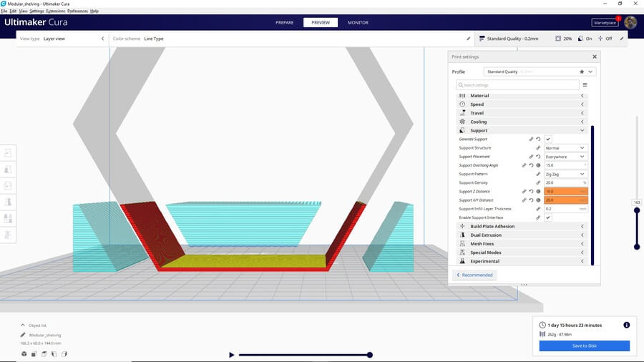The height and width of the screenshot is (362, 644).
Task: Click the pencil icon beside Modular_shelving name
Action: pyautogui.click(x=23, y=335)
